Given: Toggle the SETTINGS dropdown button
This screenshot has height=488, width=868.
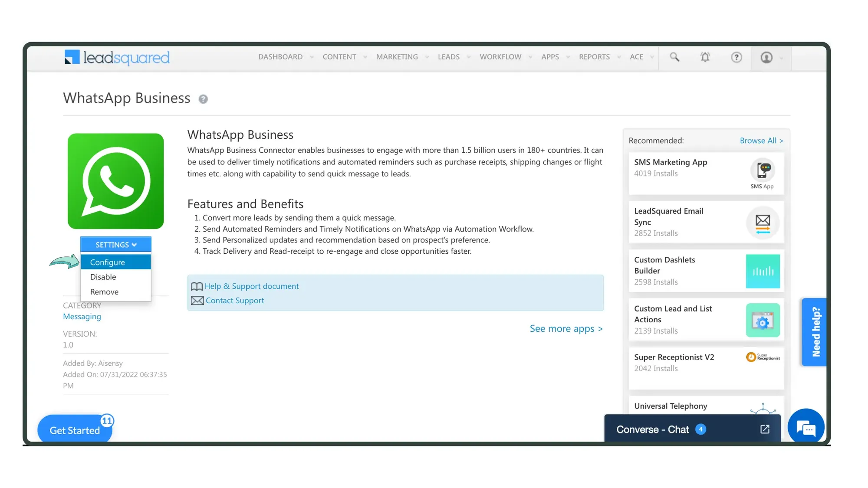Looking at the screenshot, I should coord(116,245).
